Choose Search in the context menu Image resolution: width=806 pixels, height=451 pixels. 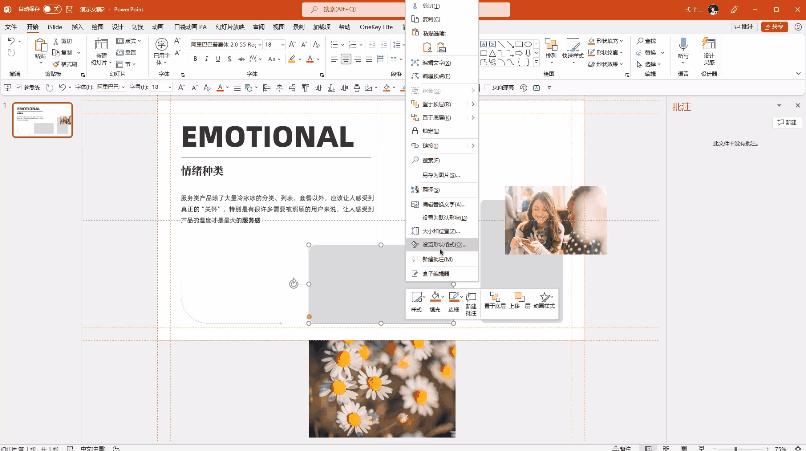point(442,160)
